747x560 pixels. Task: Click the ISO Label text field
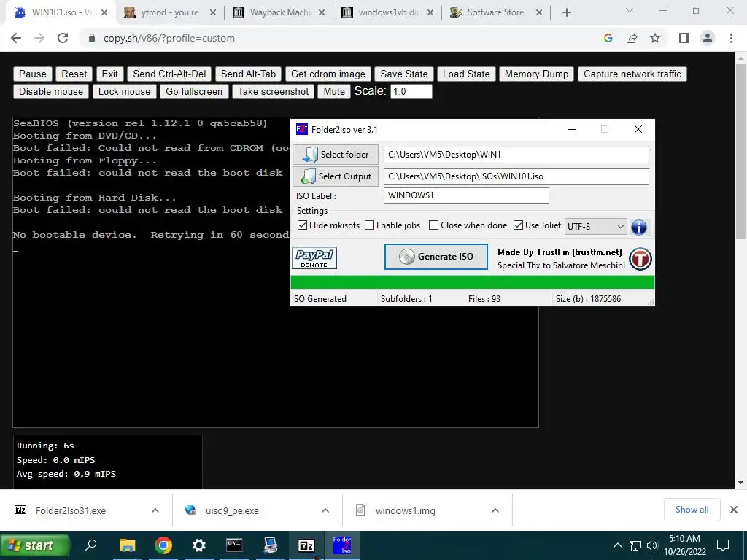(466, 195)
